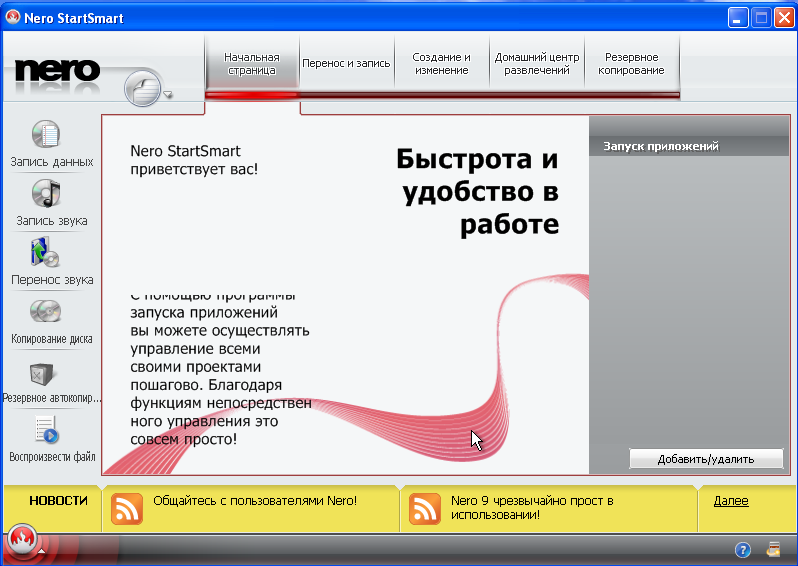This screenshot has width=798, height=566.
Task: Switch to Начальная страница tab
Action: pyautogui.click(x=252, y=64)
